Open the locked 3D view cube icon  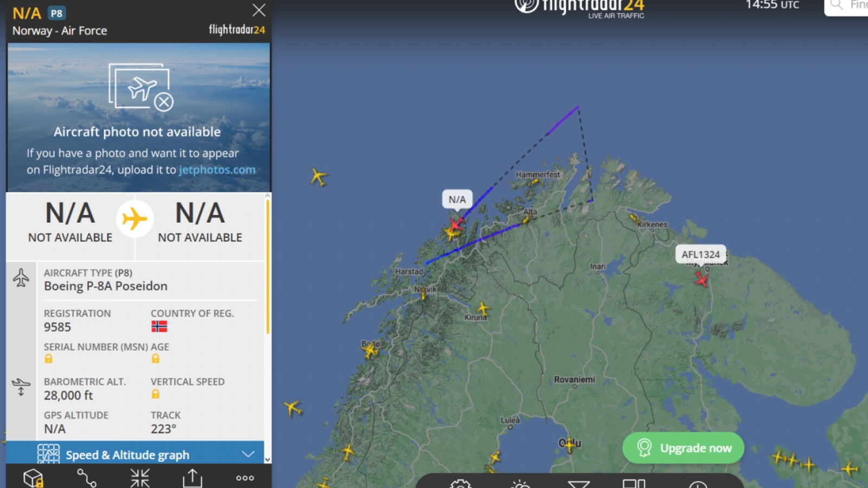34,478
